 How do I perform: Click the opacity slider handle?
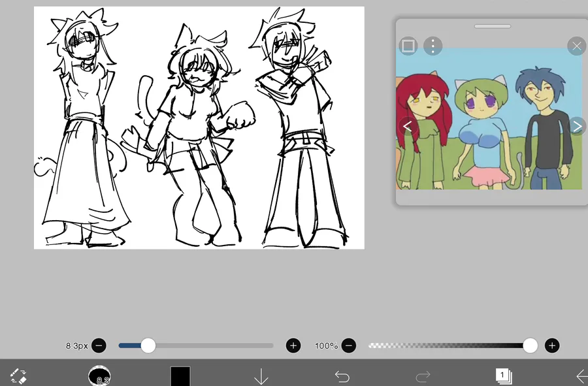(x=531, y=346)
